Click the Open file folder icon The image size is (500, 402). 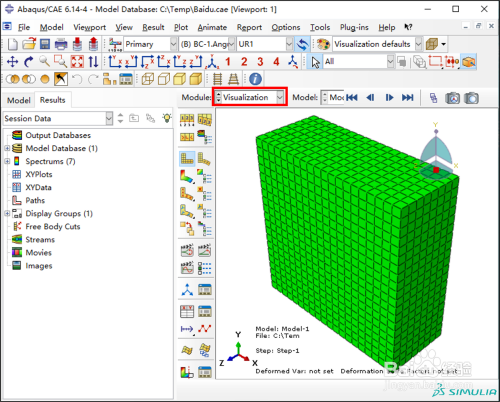point(29,44)
